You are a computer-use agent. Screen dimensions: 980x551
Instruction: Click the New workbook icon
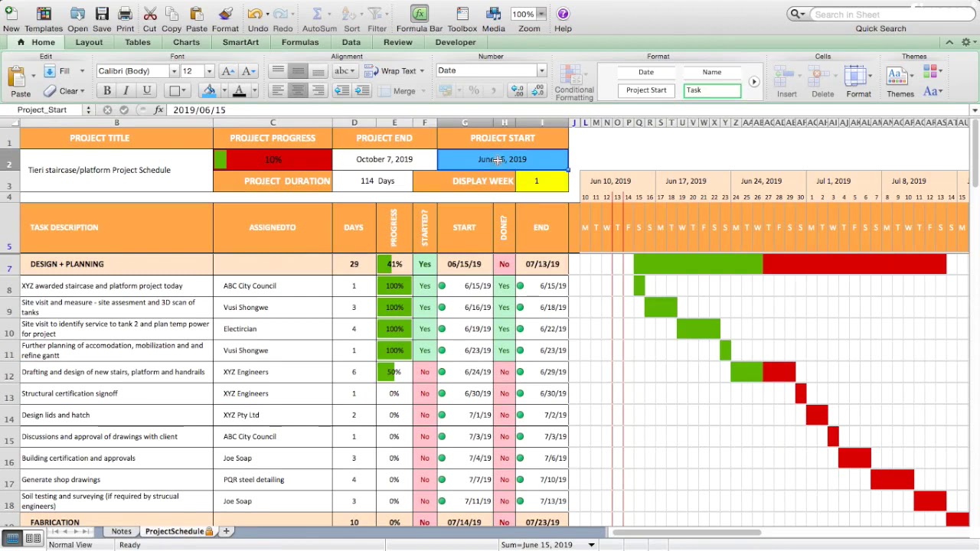[x=11, y=14]
